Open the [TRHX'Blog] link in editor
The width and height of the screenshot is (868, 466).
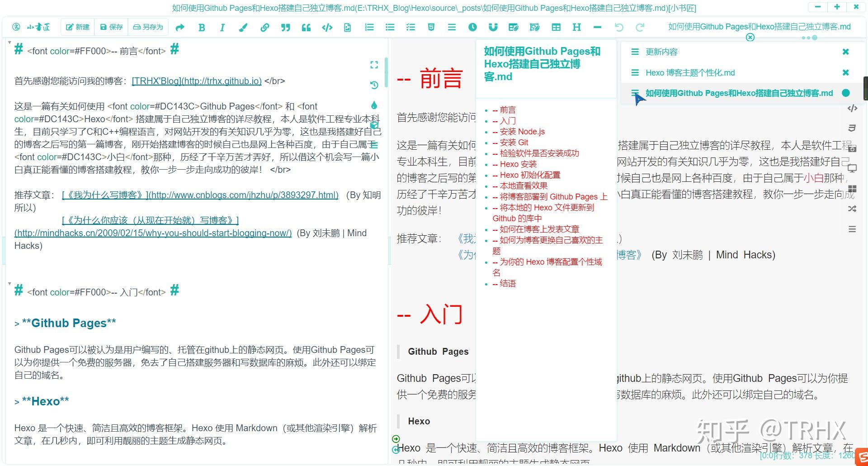coord(197,81)
